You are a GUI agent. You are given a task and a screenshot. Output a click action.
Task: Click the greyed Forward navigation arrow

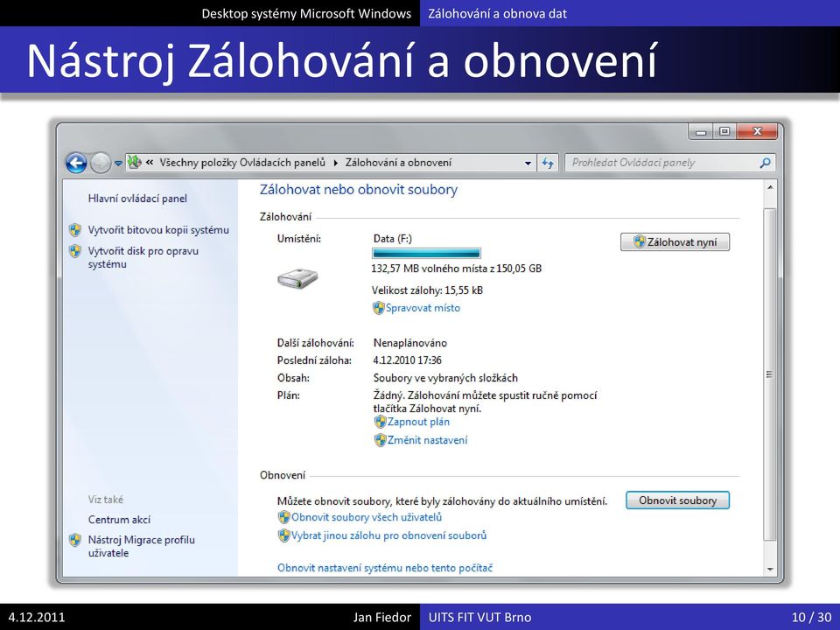(100, 163)
